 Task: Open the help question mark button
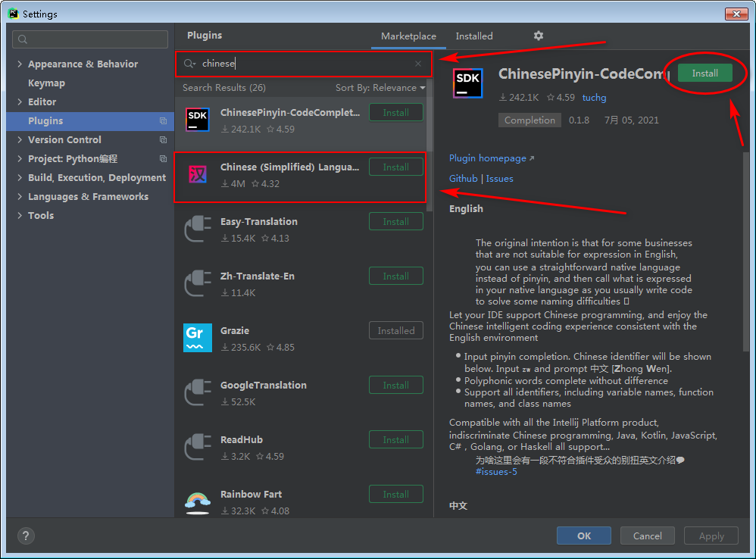pos(26,536)
